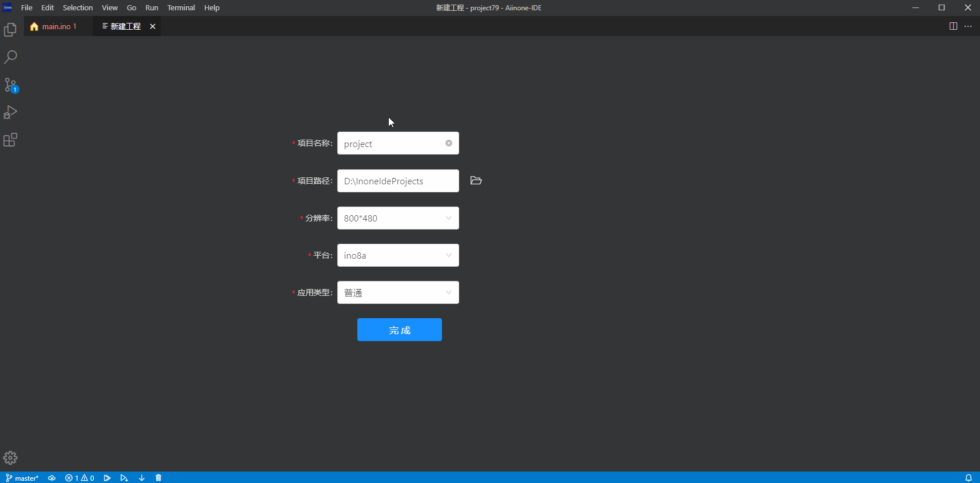Click the build and download icon in the status bar
The image size is (980, 483).
[x=124, y=478]
